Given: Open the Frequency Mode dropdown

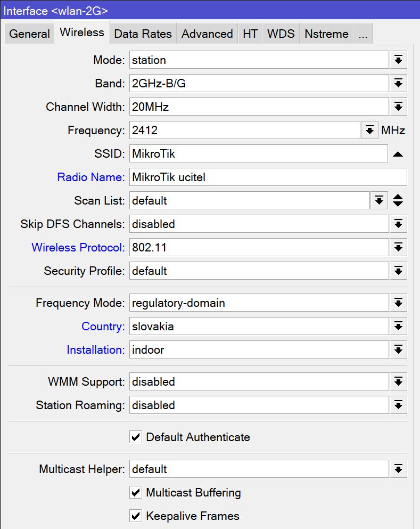Looking at the screenshot, I should click(x=398, y=303).
